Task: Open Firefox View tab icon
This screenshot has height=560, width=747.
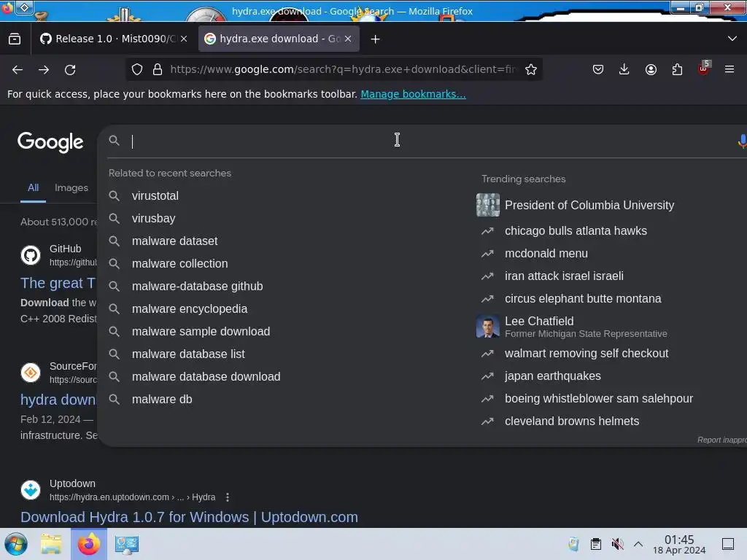Action: (15, 39)
